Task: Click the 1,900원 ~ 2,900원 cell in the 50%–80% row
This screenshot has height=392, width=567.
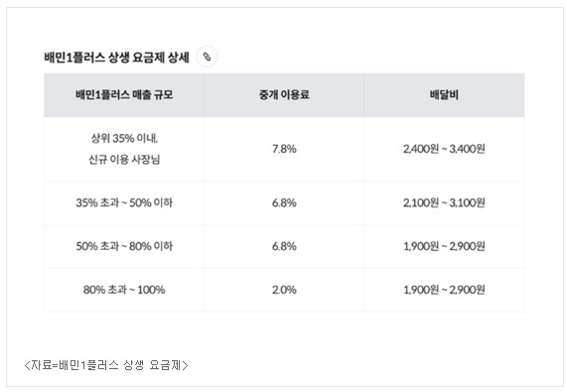Action: 444,246
